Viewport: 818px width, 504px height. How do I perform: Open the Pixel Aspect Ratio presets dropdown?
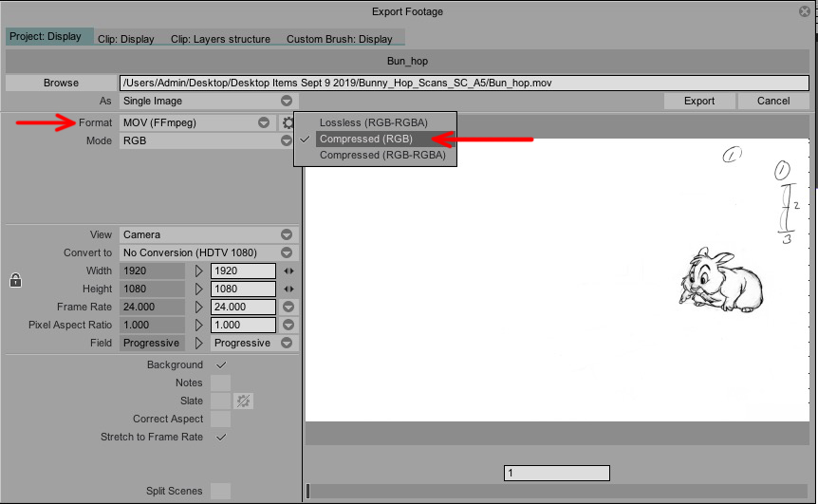pyautogui.click(x=288, y=325)
